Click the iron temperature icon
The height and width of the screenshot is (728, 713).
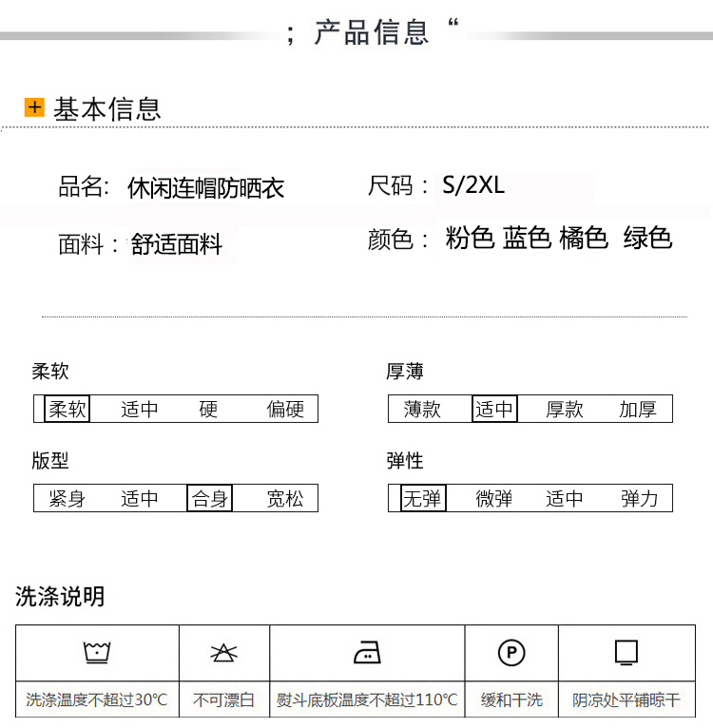[x=367, y=653]
